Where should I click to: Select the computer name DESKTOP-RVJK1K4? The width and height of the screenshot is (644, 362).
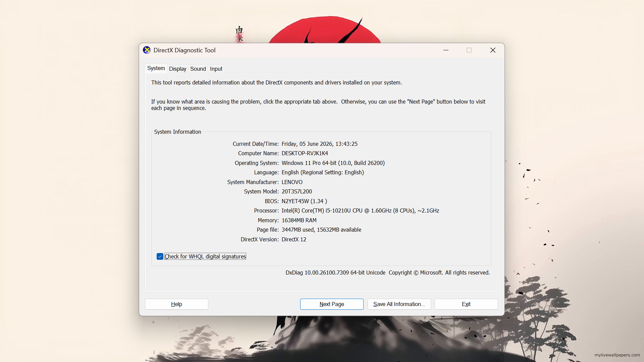(305, 153)
